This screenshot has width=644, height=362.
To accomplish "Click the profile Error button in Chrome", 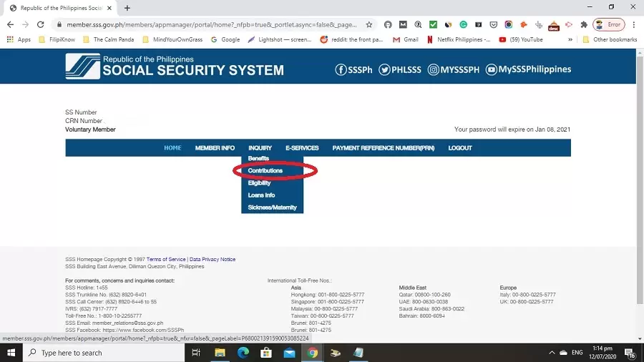I will [x=609, y=24].
